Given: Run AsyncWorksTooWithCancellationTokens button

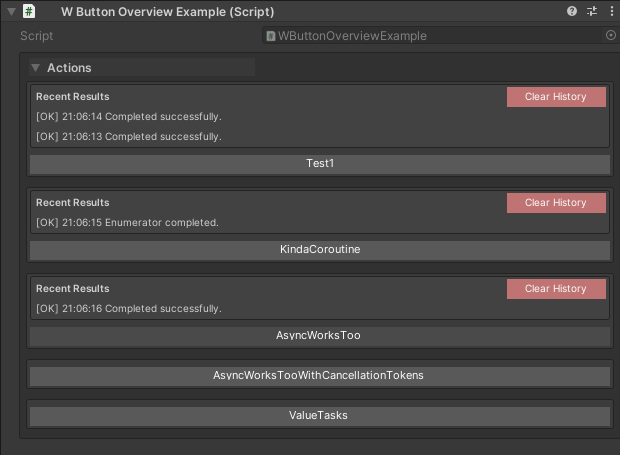Looking at the screenshot, I should (320, 376).
